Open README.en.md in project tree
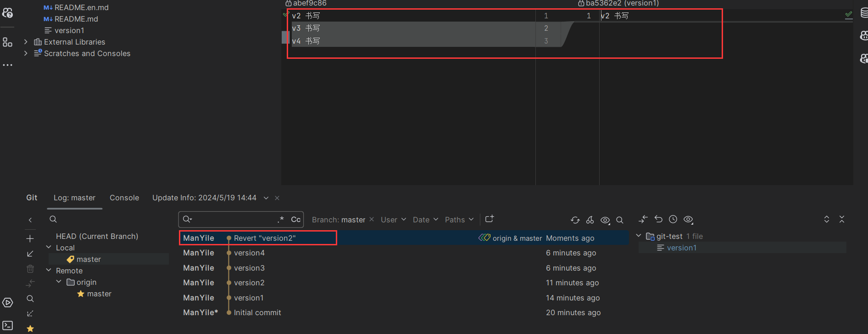The height and width of the screenshot is (334, 868). 76,7
